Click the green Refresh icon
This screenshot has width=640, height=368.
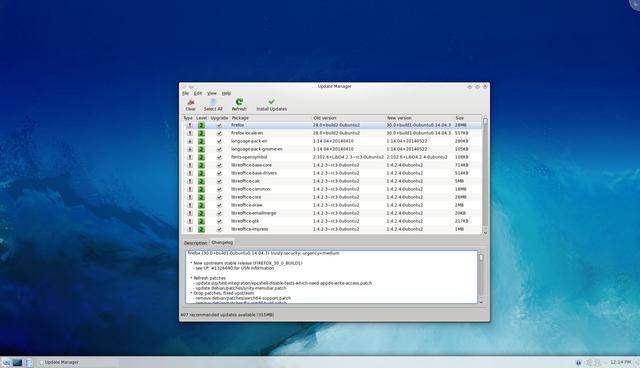pos(239,102)
